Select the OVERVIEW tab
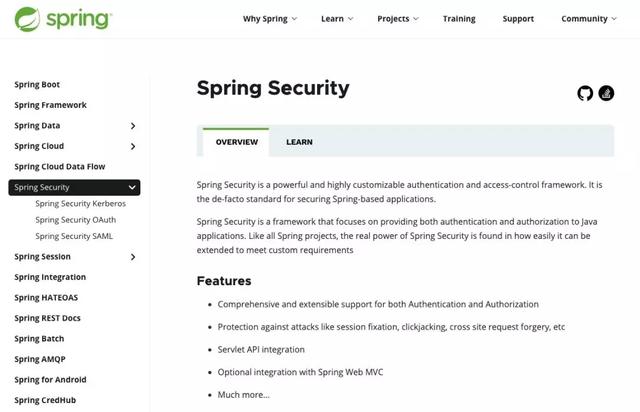This screenshot has width=640, height=412. (x=237, y=142)
